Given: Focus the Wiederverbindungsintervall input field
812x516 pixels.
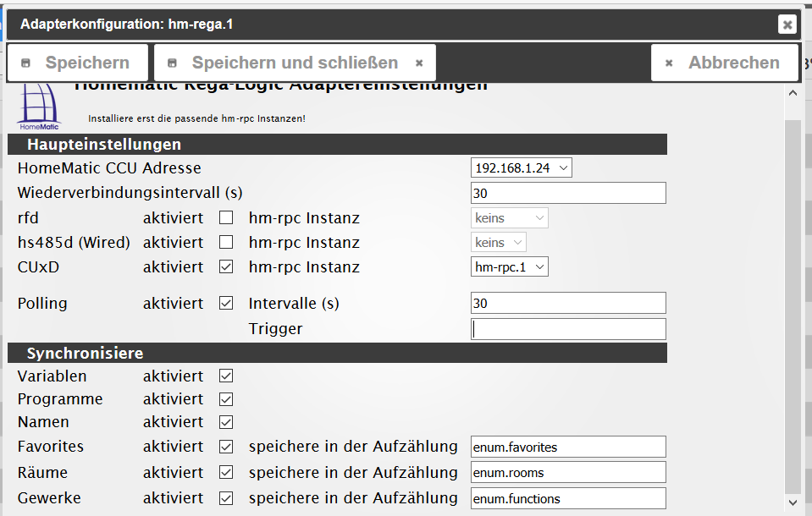Looking at the screenshot, I should pos(568,193).
